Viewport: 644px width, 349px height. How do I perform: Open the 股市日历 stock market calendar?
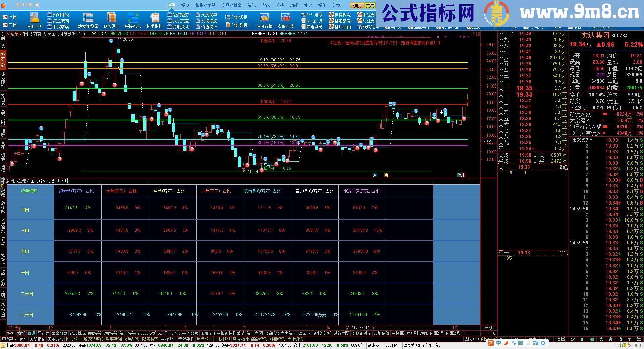click(34, 19)
